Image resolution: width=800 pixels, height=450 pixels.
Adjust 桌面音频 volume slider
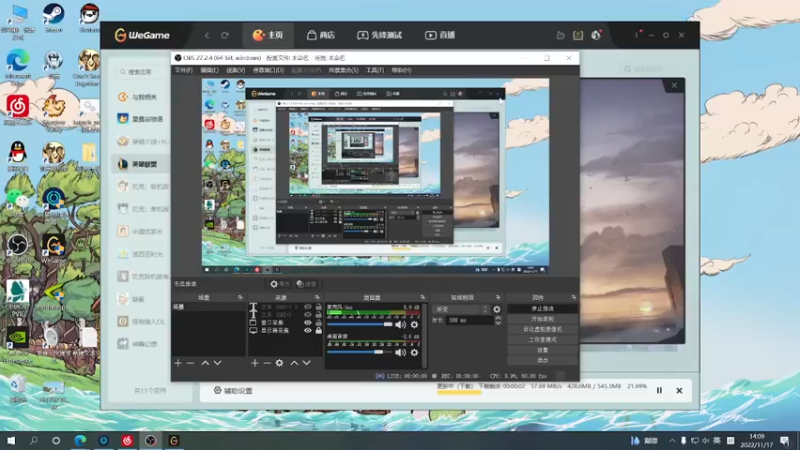point(360,352)
